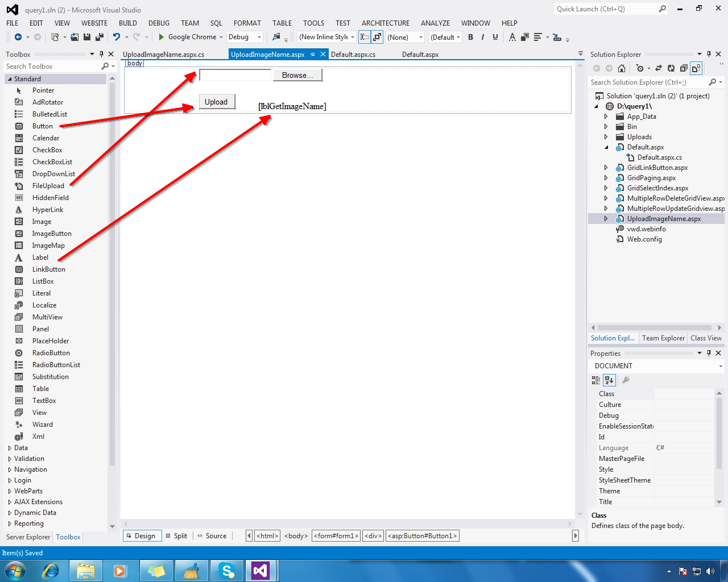728x582 pixels.
Task: Toggle underline text formatting
Action: [x=494, y=38]
